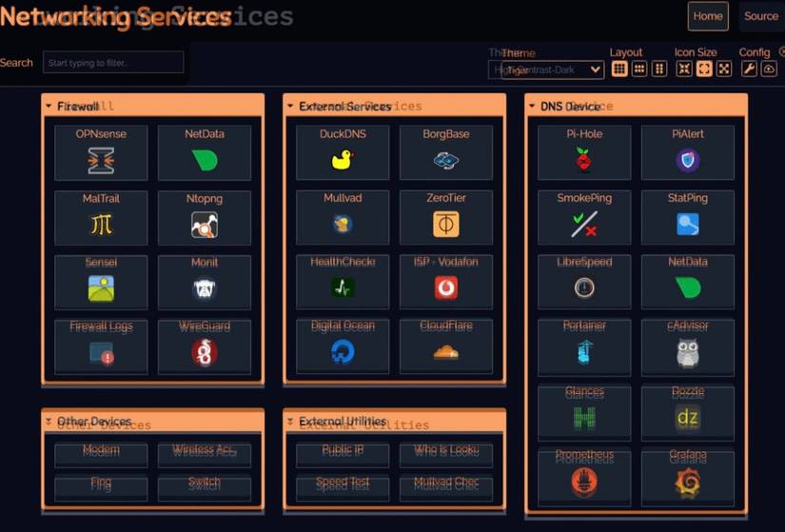This screenshot has height=532, width=785.
Task: Open NetData in the Firewall section
Action: tap(205, 152)
